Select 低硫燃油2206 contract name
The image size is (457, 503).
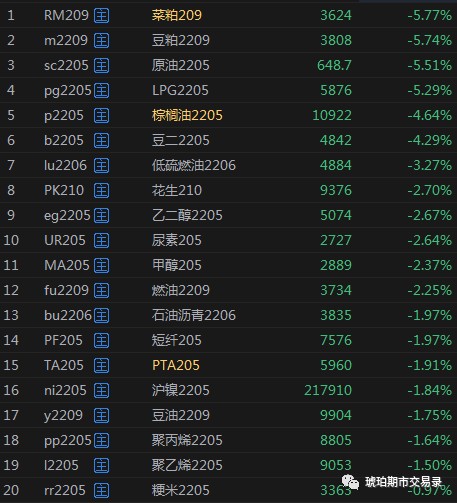click(x=194, y=165)
